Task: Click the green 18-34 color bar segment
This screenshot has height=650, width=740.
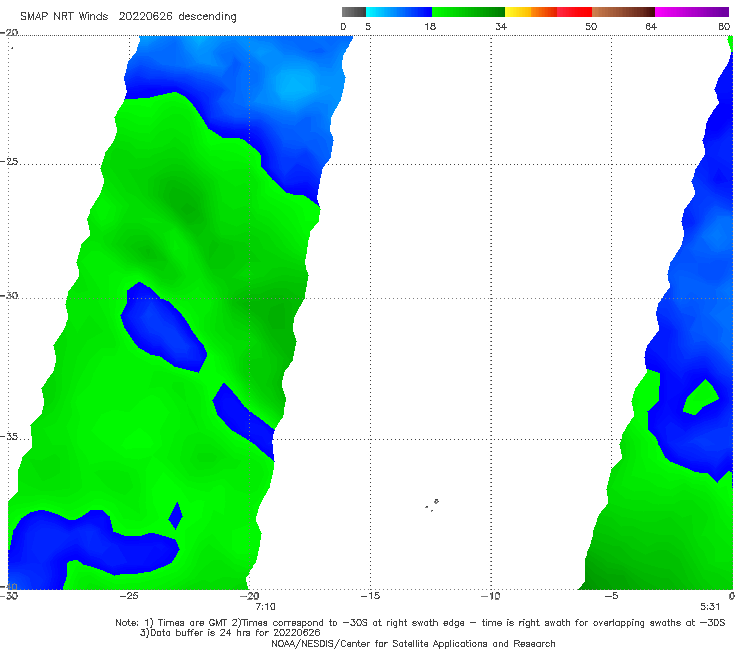Action: tap(468, 12)
